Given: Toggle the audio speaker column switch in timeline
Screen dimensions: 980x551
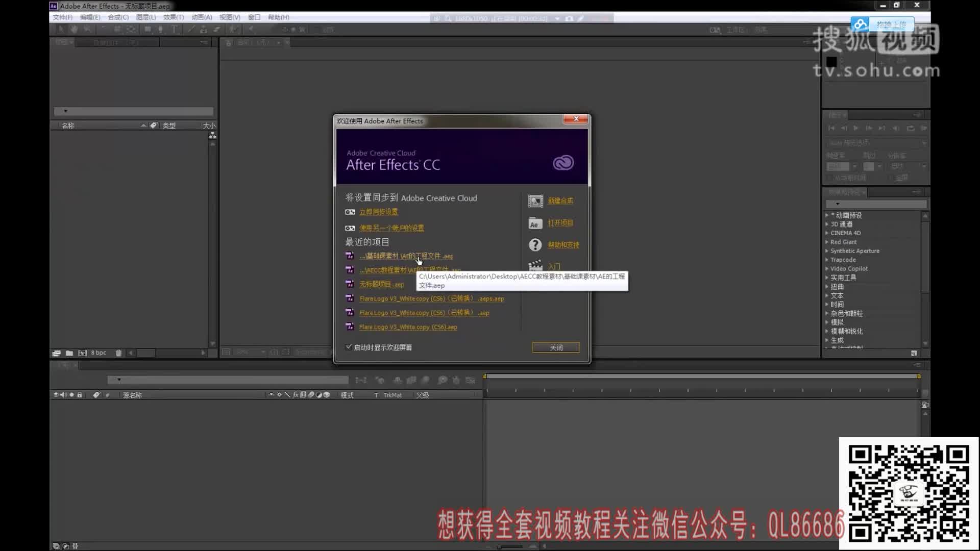Looking at the screenshot, I should click(x=63, y=395).
